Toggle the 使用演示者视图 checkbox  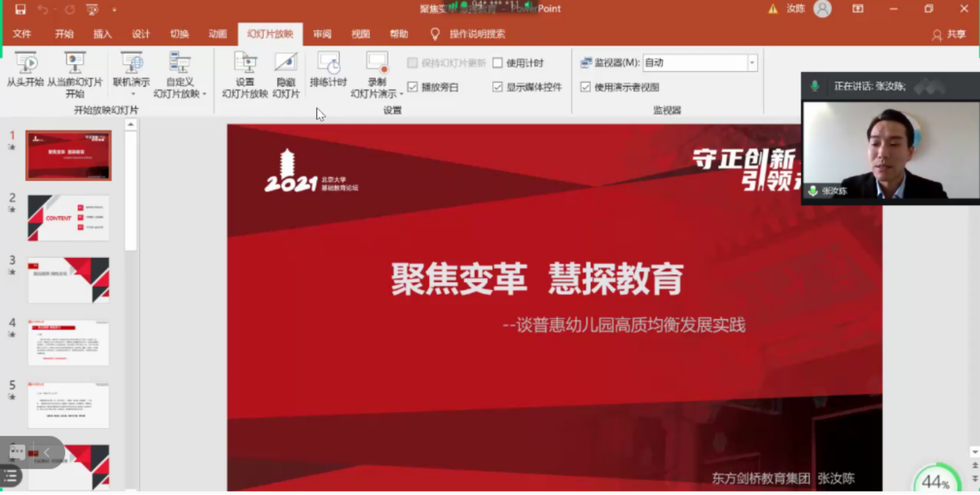(x=586, y=87)
